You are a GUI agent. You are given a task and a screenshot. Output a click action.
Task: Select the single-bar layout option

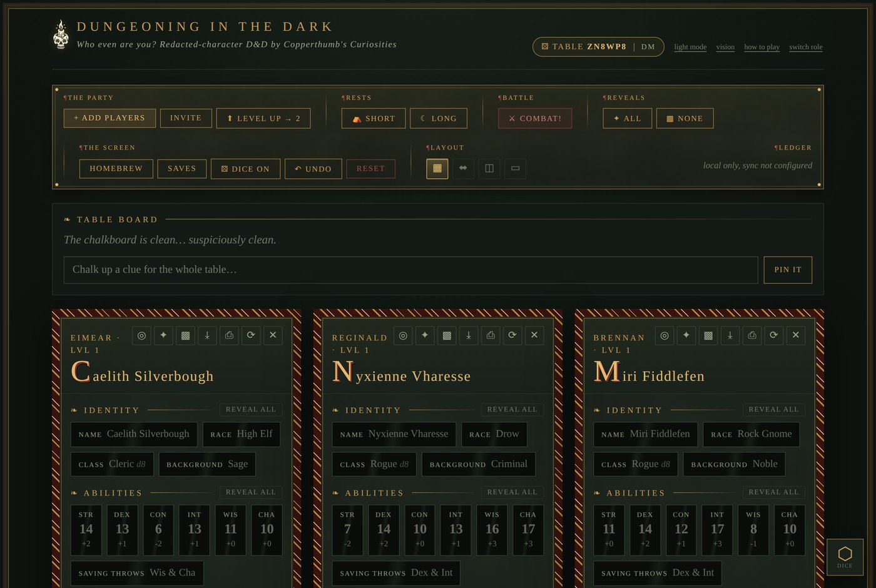[x=515, y=168]
